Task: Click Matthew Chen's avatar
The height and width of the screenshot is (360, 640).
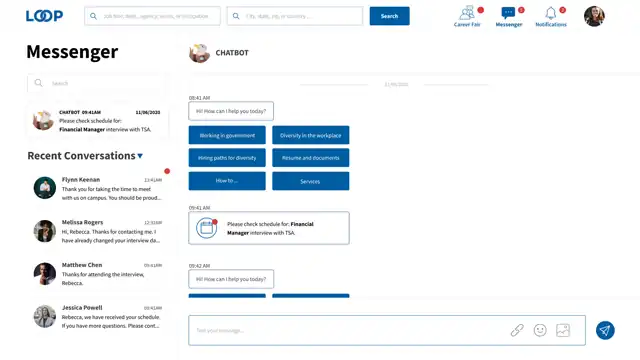Action: 44,273
